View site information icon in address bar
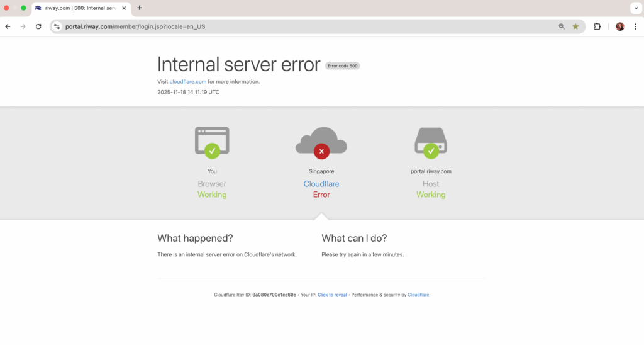This screenshot has height=345, width=644. coord(57,26)
